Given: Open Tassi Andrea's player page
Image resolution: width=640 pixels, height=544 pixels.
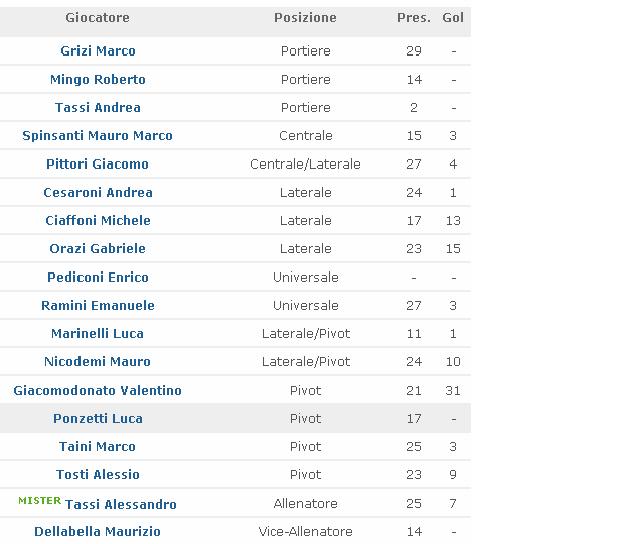Looking at the screenshot, I should tap(98, 107).
